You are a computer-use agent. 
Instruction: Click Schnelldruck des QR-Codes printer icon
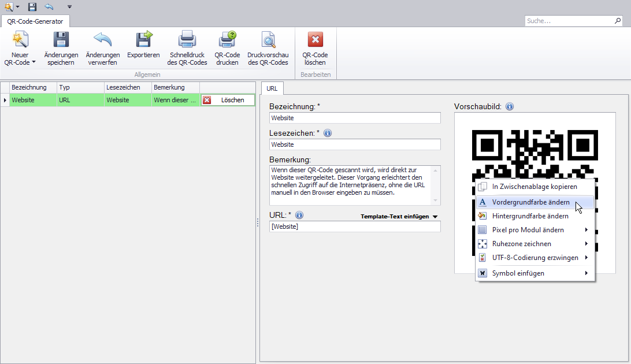click(x=187, y=40)
